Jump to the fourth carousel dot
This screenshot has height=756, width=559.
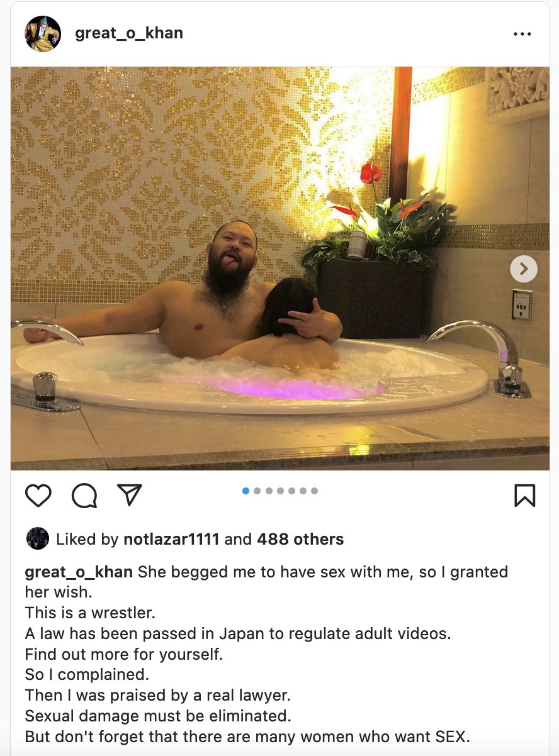point(280,491)
